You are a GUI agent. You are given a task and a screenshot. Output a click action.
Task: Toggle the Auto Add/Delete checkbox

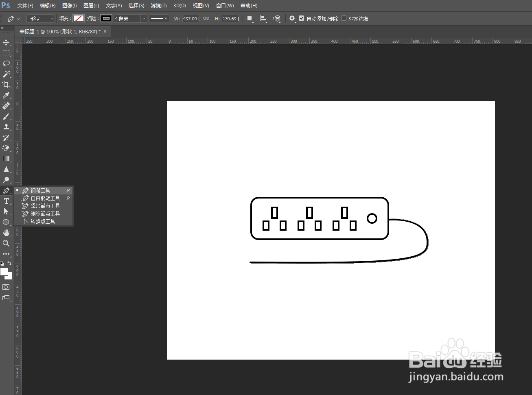(301, 18)
